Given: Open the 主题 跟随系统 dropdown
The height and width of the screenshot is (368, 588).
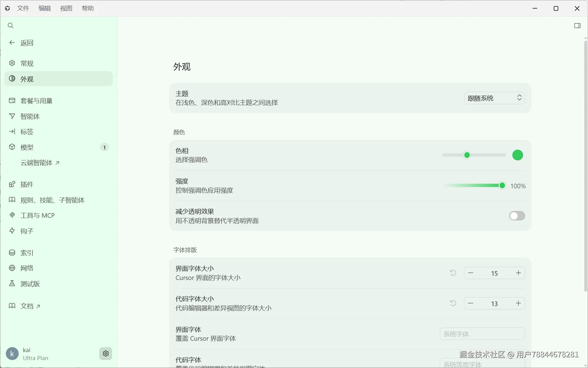Looking at the screenshot, I should 494,98.
